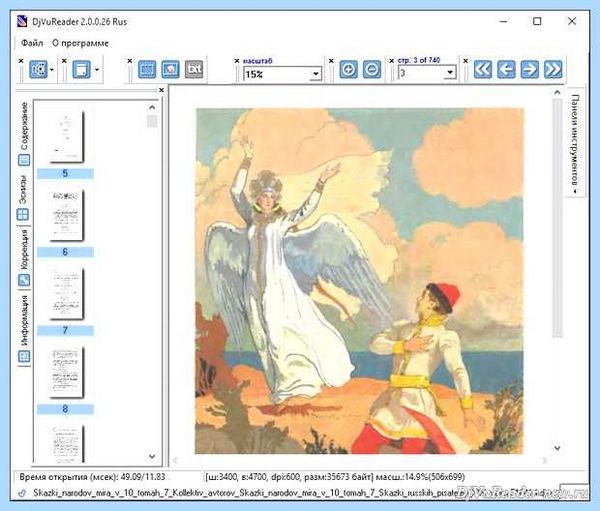
Task: Click the displayed fairy tale illustration page
Action: [x=359, y=281]
